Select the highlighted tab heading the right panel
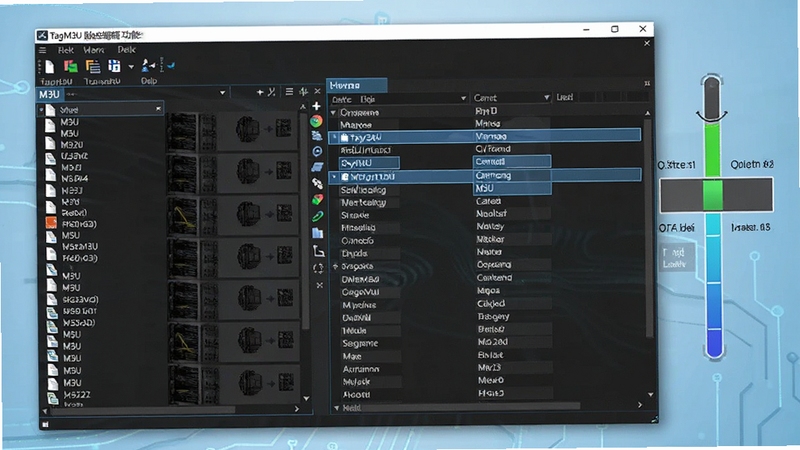The width and height of the screenshot is (800, 450). click(x=357, y=85)
